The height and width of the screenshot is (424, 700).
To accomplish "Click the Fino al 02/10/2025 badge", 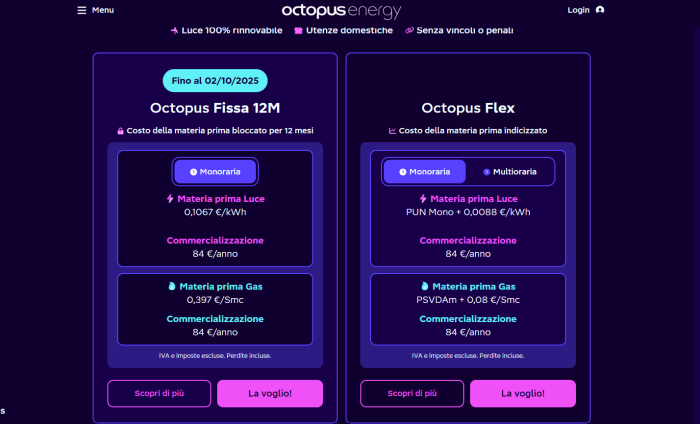I will 215,82.
